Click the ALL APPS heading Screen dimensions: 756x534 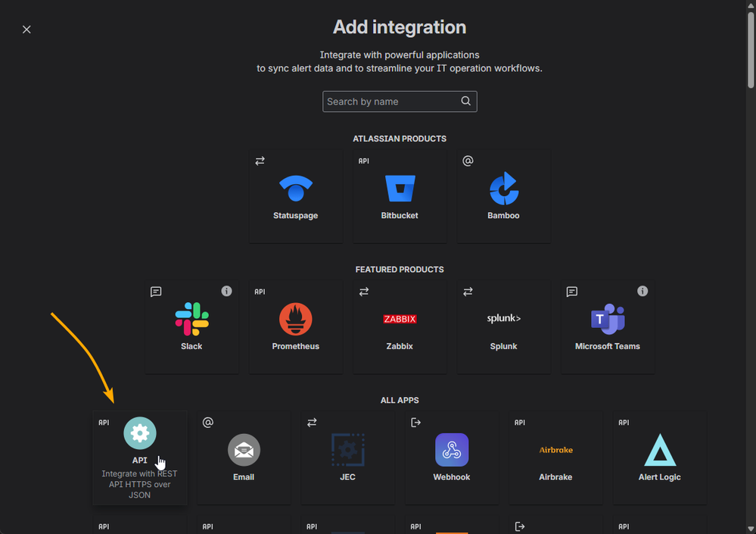400,401
